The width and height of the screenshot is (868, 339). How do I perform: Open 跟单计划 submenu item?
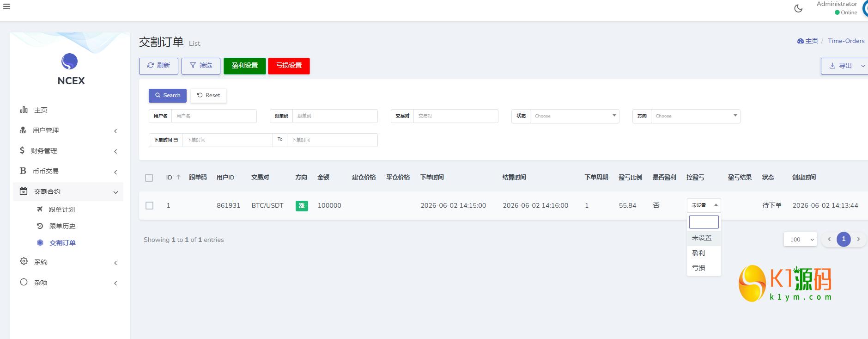tap(62, 210)
